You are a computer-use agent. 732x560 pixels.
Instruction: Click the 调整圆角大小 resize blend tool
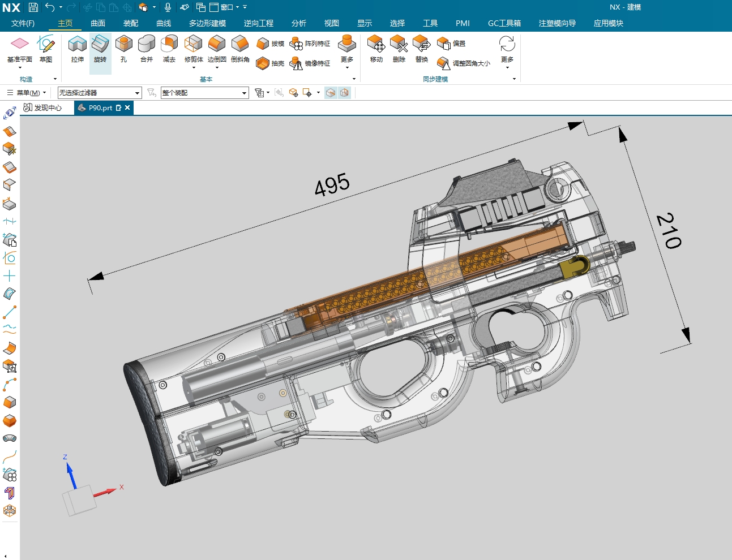click(x=464, y=63)
